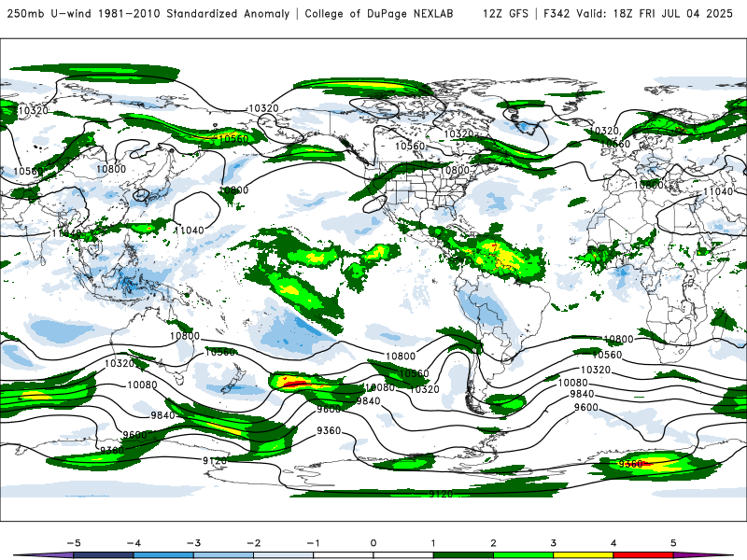
Task: Click the light blue swatch between -3 and -2
Action: 223,555
